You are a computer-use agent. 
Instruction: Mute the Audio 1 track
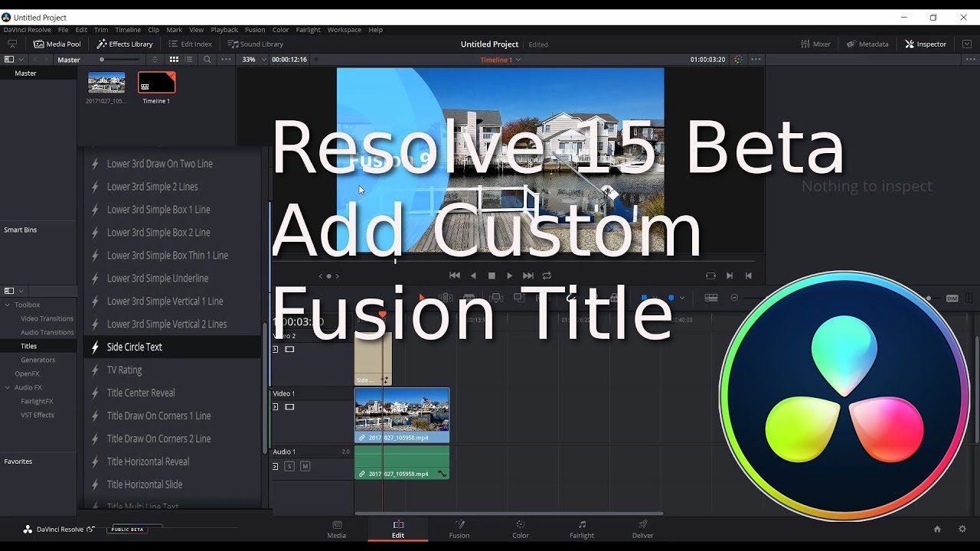(x=305, y=466)
